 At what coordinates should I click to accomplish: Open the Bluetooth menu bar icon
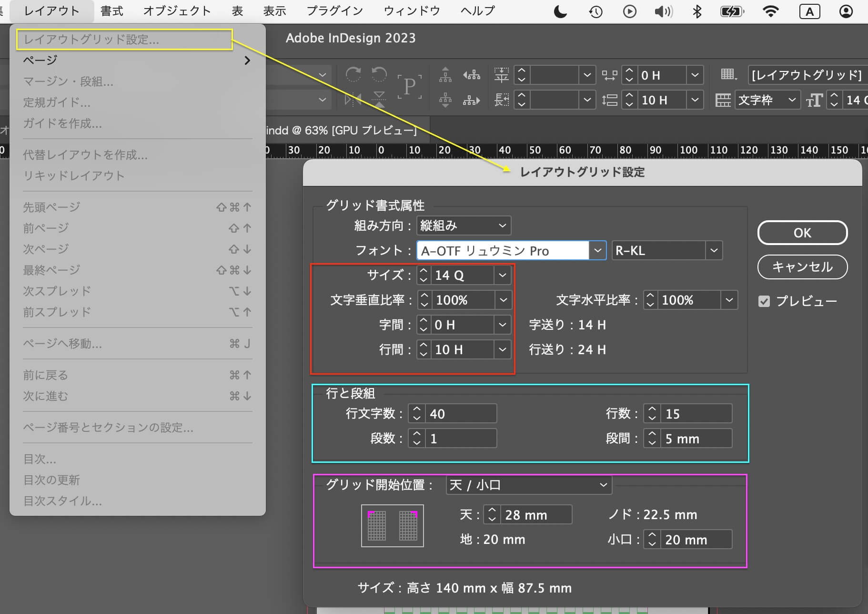(x=697, y=11)
